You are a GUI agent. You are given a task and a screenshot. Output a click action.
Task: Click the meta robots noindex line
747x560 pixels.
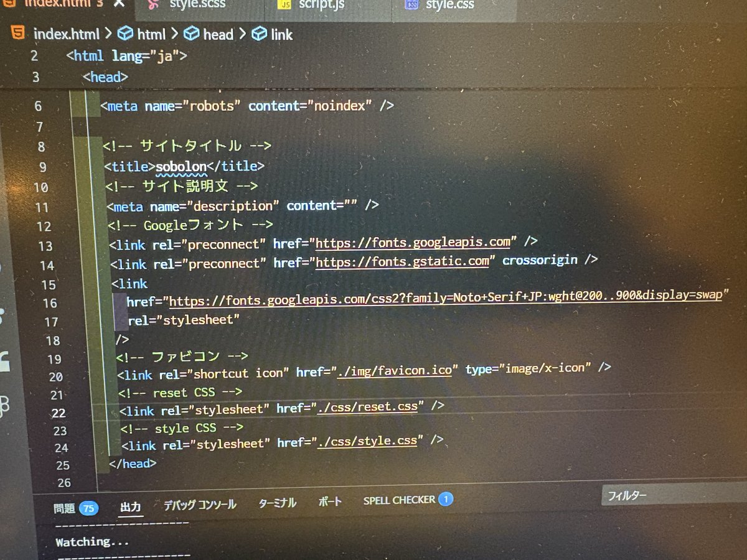247,106
